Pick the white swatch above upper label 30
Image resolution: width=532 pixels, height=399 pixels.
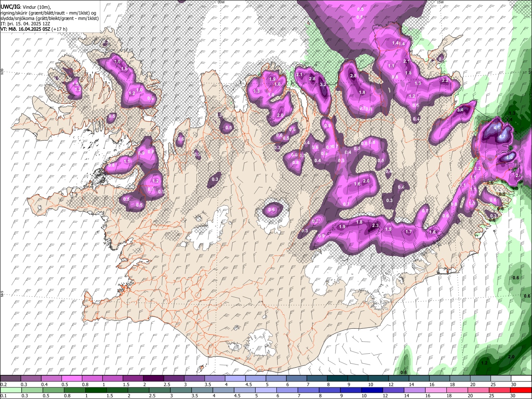point(521,379)
